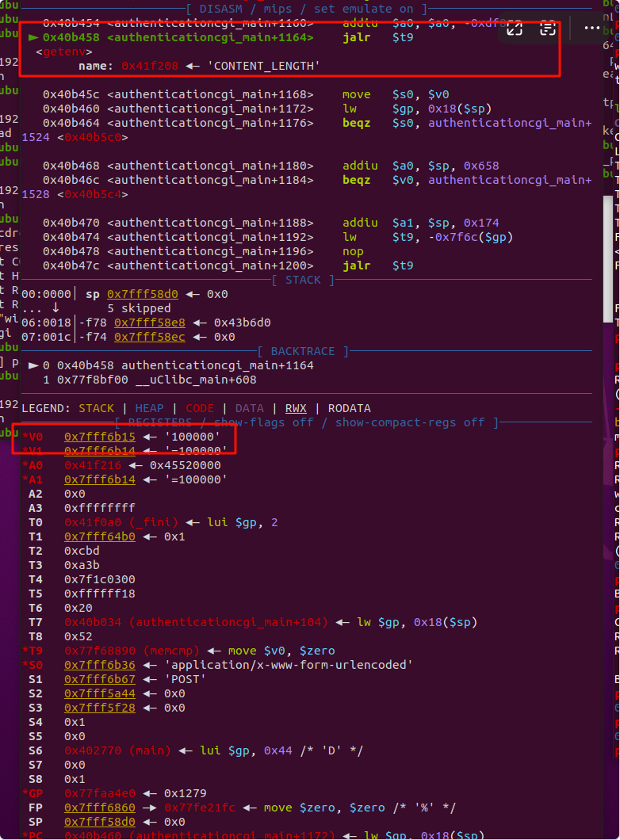Select A3 register value 0xffffffff
Image resolution: width=620 pixels, height=840 pixels.
(100, 508)
